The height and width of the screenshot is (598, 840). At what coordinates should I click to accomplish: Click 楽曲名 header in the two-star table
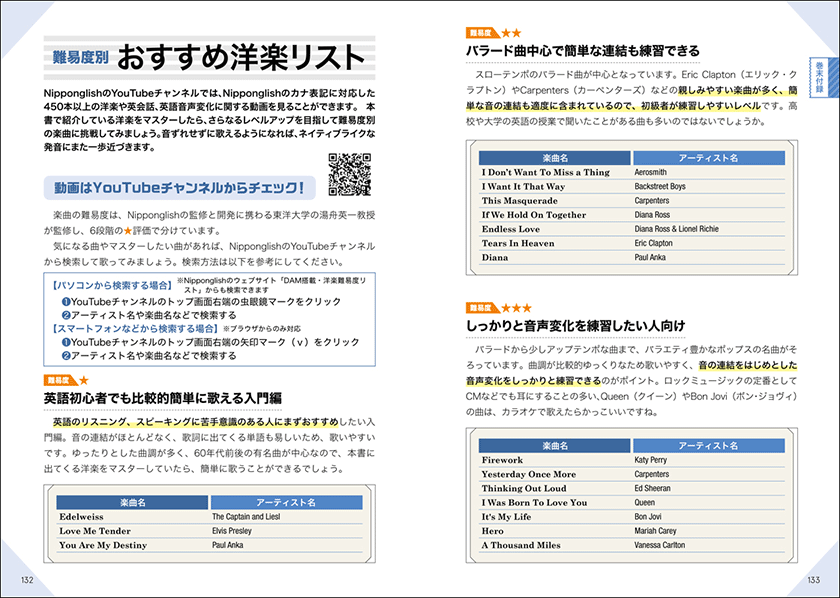554,158
